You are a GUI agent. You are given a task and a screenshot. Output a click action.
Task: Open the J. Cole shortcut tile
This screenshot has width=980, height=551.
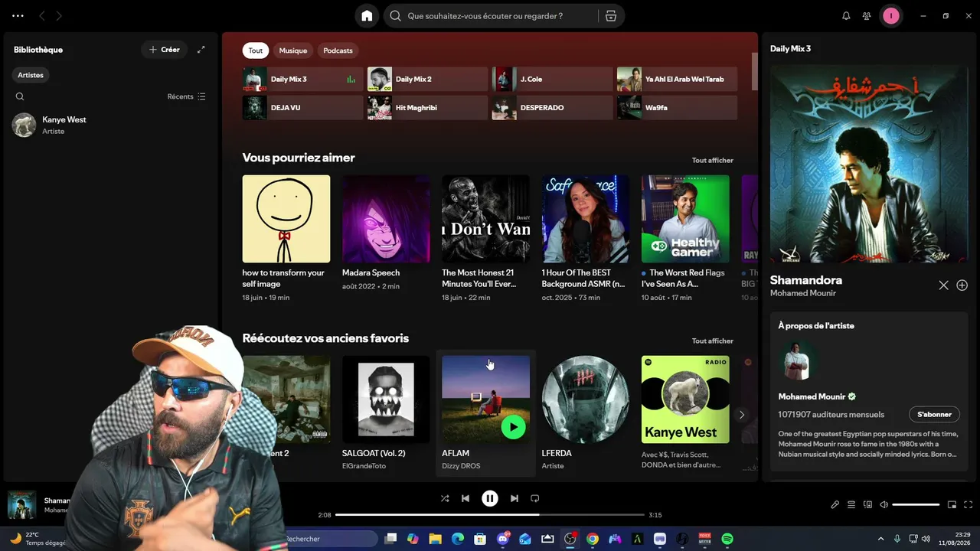coord(552,79)
